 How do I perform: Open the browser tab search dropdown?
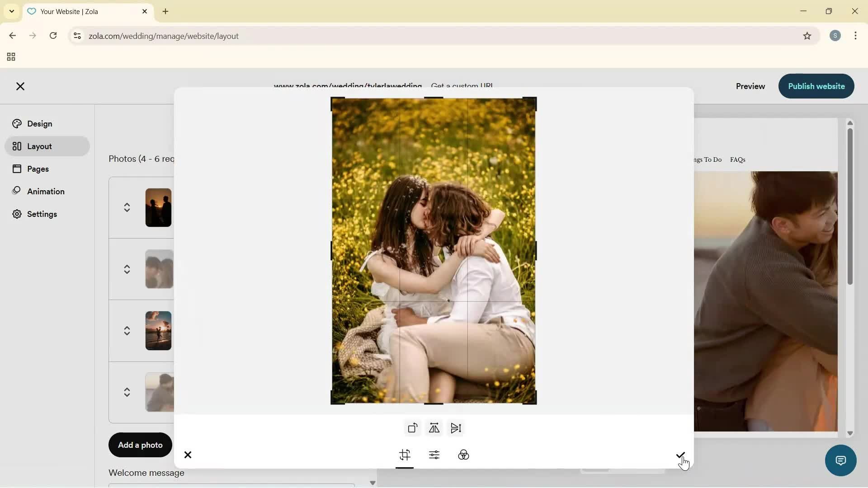point(11,11)
